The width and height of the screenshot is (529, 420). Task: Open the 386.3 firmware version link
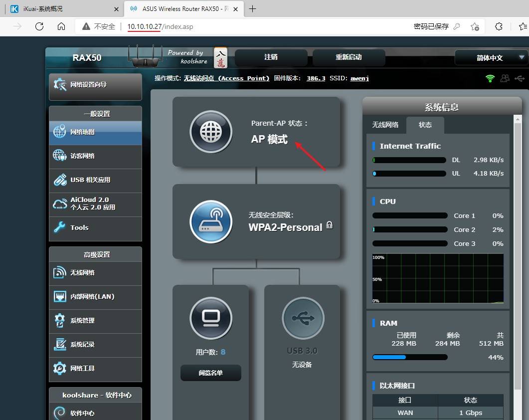pos(316,78)
